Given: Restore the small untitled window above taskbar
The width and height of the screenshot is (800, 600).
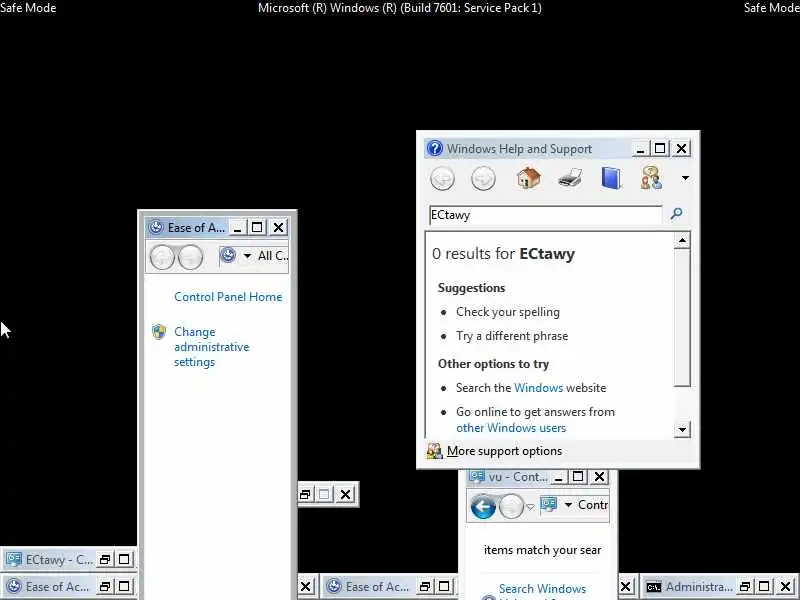Looking at the screenshot, I should coord(305,494).
